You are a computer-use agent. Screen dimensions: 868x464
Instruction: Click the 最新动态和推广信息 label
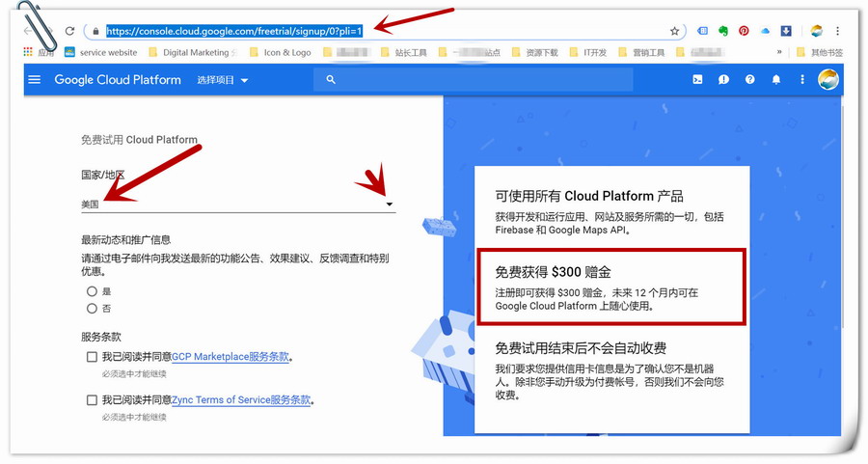[x=125, y=240]
